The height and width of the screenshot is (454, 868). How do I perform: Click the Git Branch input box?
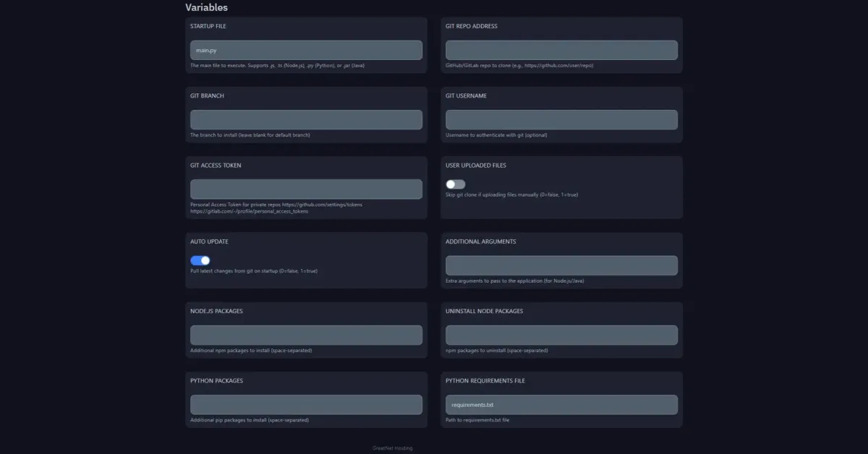(306, 119)
